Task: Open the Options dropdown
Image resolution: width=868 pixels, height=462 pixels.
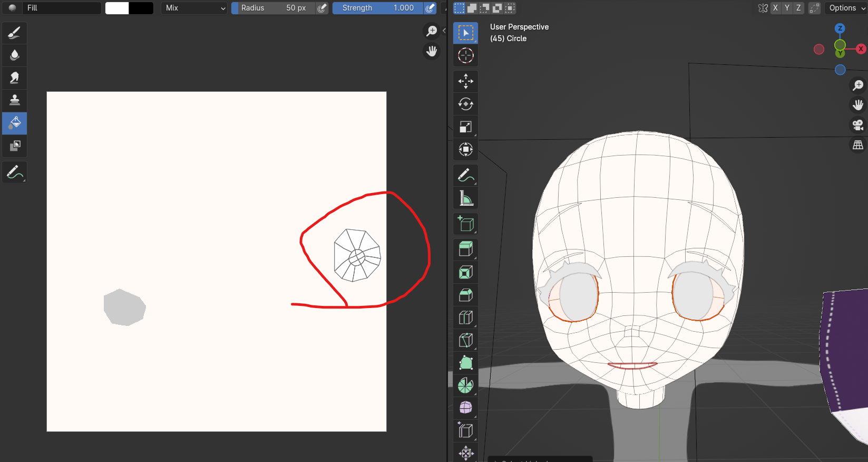Action: 846,8
